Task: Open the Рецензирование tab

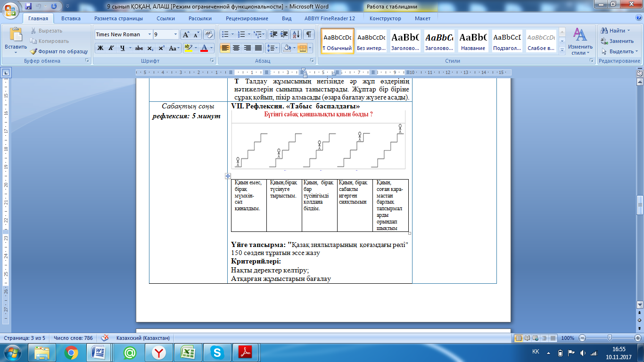Action: pyautogui.click(x=247, y=18)
